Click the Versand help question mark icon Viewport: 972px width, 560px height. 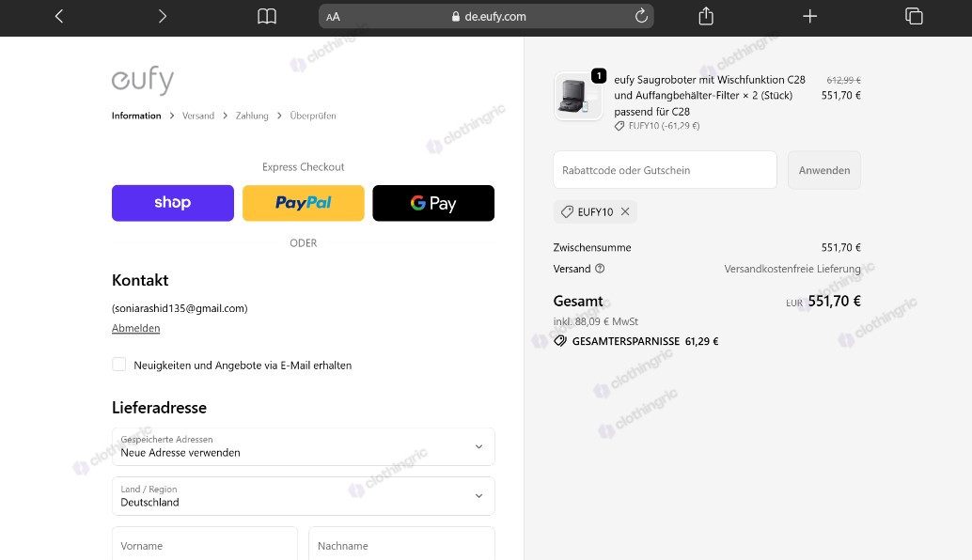pyautogui.click(x=600, y=268)
